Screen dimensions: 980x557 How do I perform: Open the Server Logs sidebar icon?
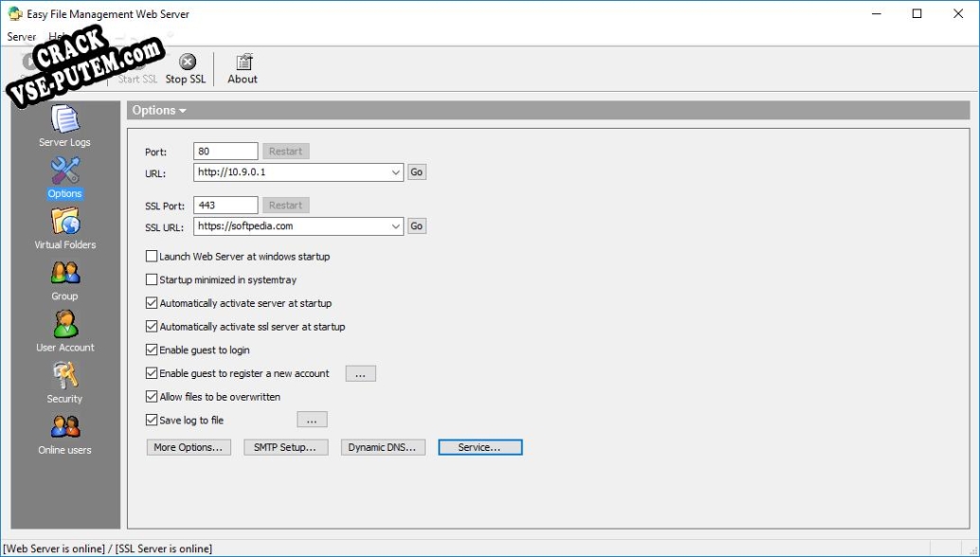click(x=64, y=120)
